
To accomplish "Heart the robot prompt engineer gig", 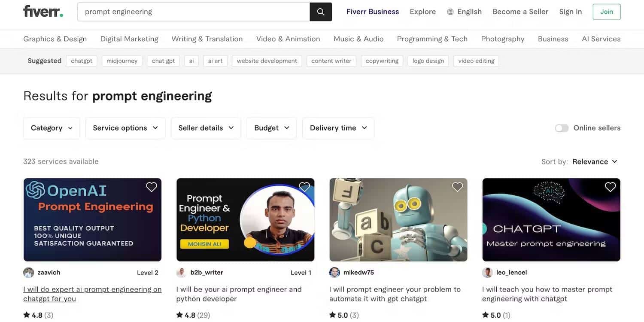I will [x=457, y=187].
